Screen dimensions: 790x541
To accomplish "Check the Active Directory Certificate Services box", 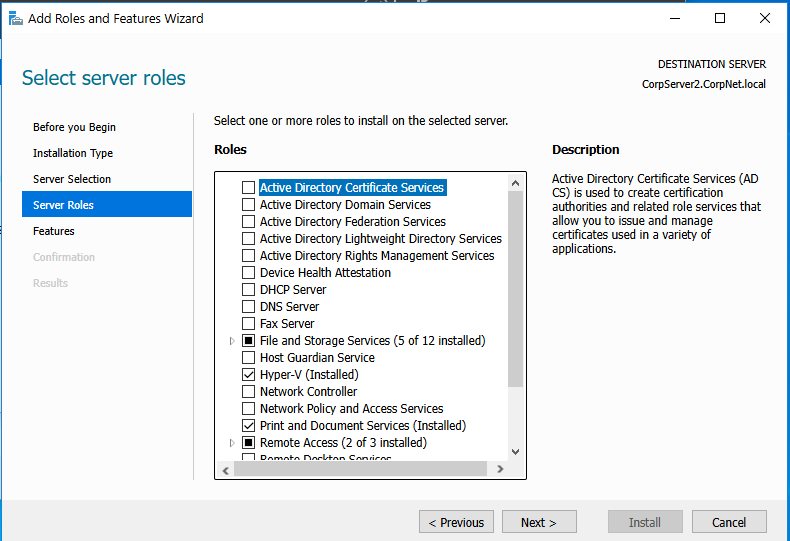I will 249,188.
